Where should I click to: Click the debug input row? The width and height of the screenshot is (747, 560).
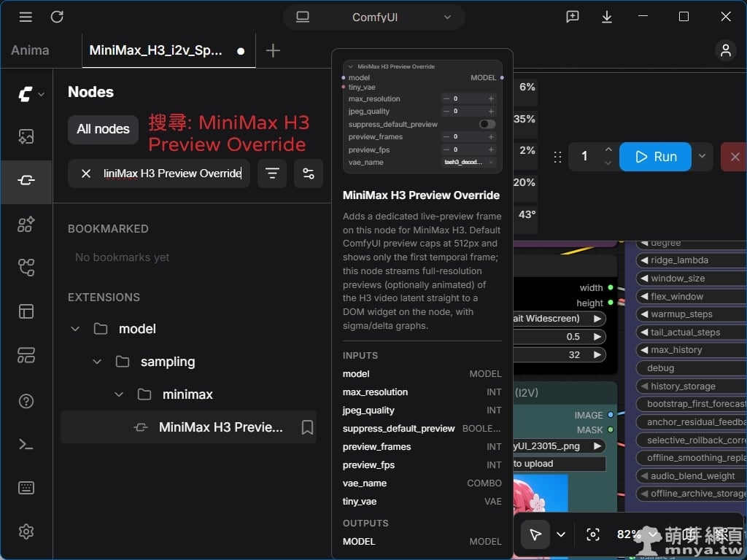[x=691, y=368]
